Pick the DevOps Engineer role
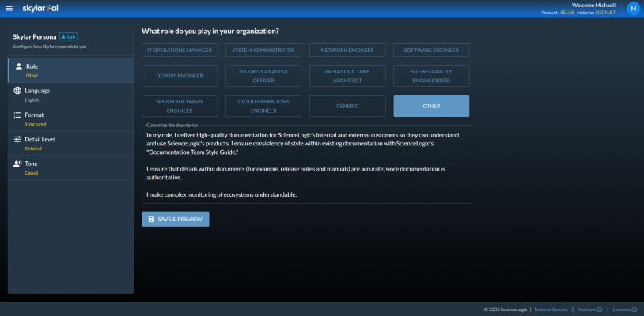 coord(180,76)
